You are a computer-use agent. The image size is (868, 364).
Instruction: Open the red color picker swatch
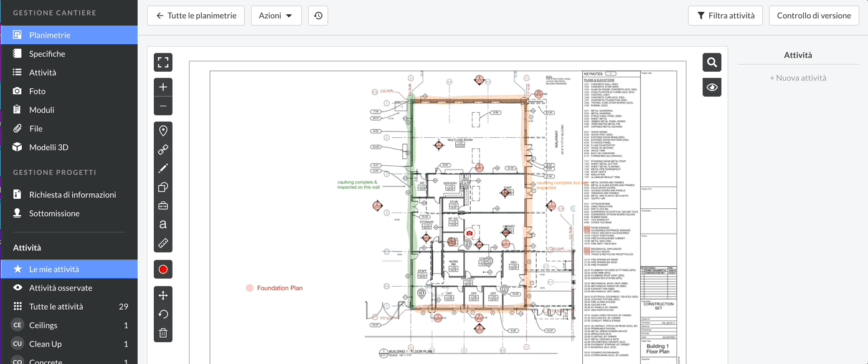pos(163,270)
